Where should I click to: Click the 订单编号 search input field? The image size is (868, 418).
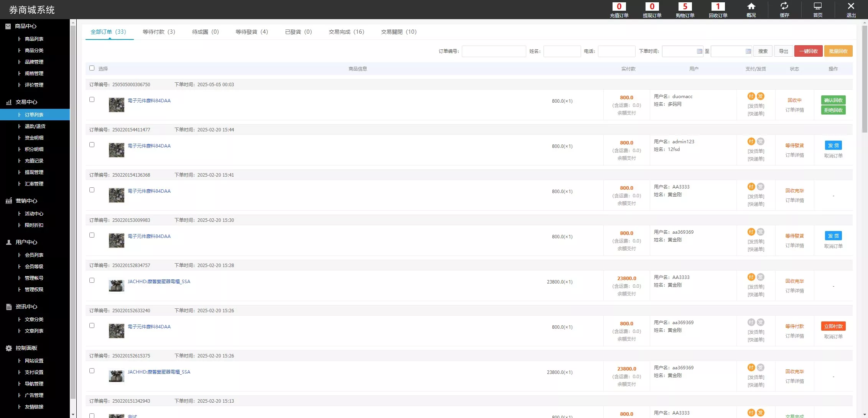click(494, 51)
